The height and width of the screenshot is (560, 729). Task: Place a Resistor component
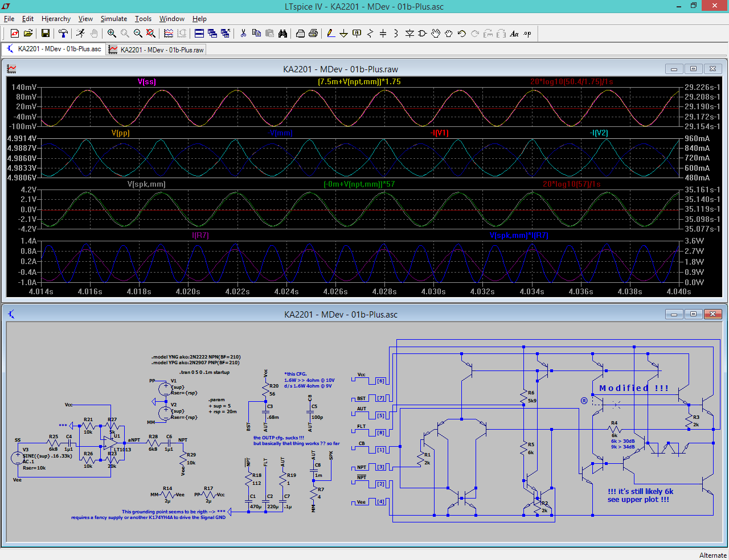coord(370,34)
